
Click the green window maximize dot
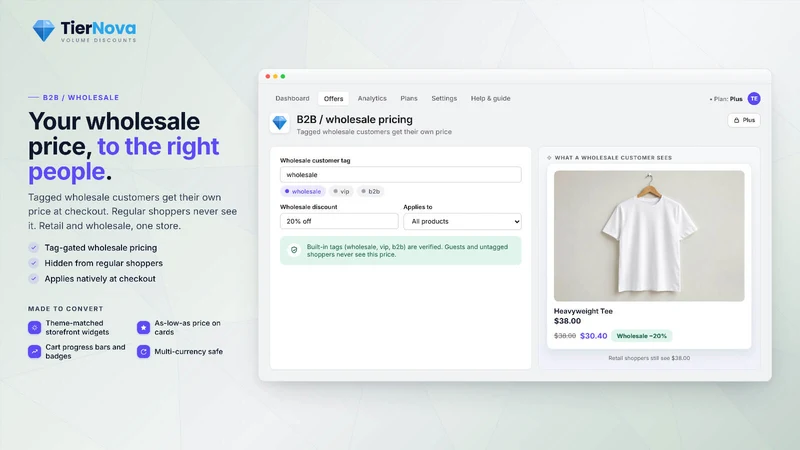click(x=283, y=77)
